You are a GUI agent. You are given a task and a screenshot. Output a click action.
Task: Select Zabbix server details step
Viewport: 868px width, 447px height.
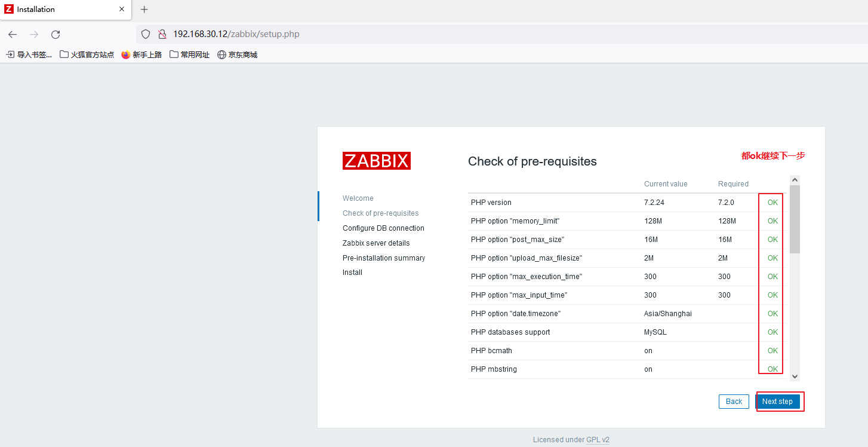376,243
